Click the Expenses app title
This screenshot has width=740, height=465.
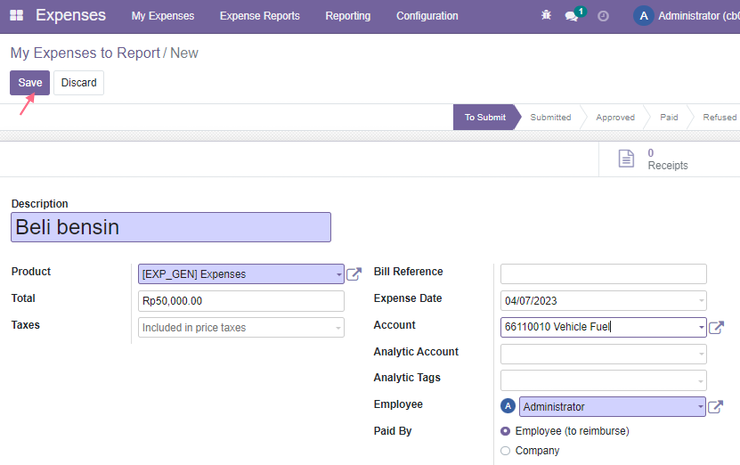(x=71, y=15)
